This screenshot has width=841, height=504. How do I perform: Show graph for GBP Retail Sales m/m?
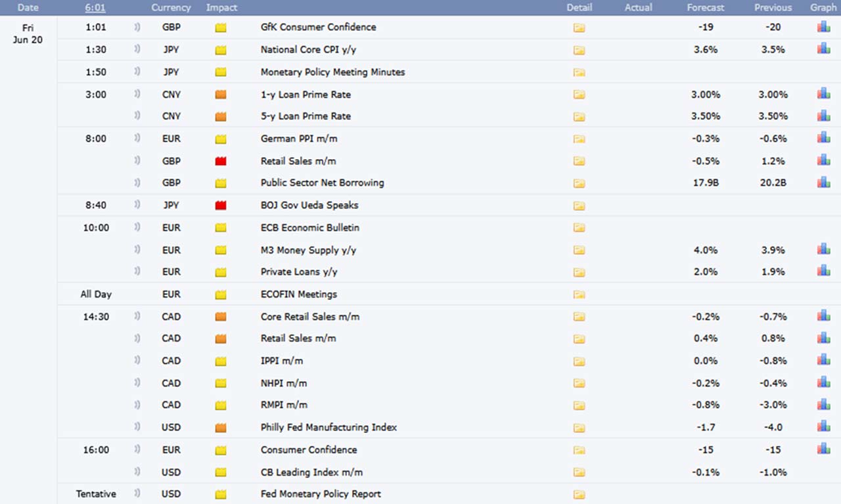pos(823,160)
